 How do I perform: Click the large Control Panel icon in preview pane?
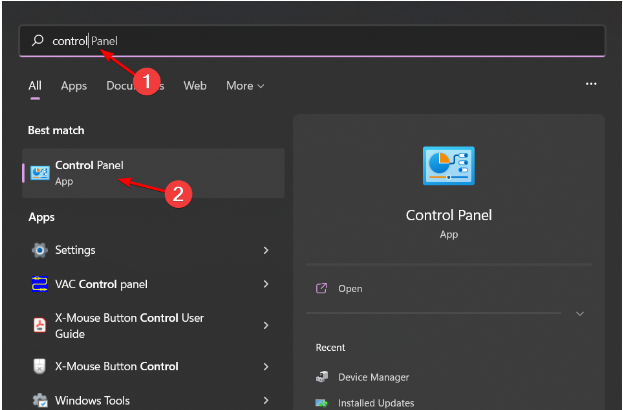(x=449, y=166)
